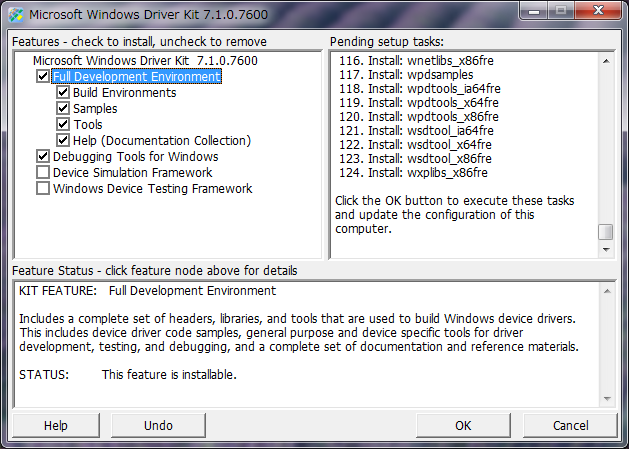Click Feature Status scrollbar down arrow
629x449 pixels.
[x=605, y=398]
